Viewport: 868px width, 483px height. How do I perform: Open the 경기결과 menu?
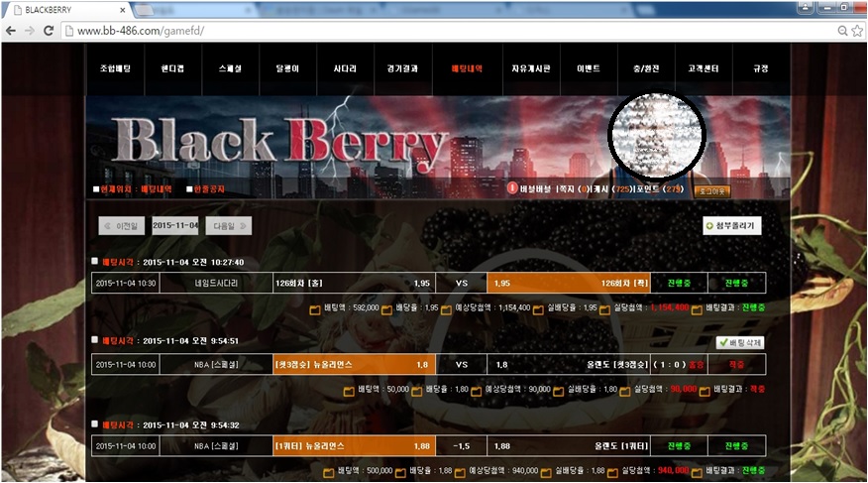pos(402,68)
